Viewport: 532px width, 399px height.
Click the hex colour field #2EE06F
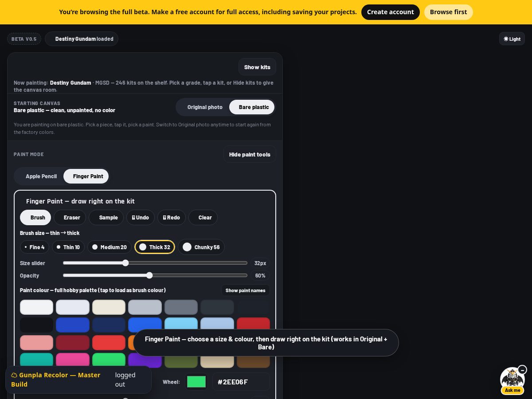pos(241,382)
